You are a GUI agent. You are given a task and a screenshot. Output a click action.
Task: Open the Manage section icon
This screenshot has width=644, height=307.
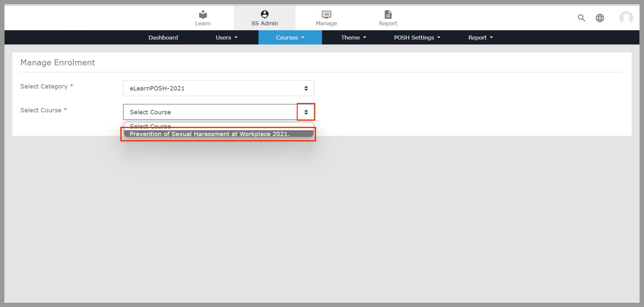326,14
